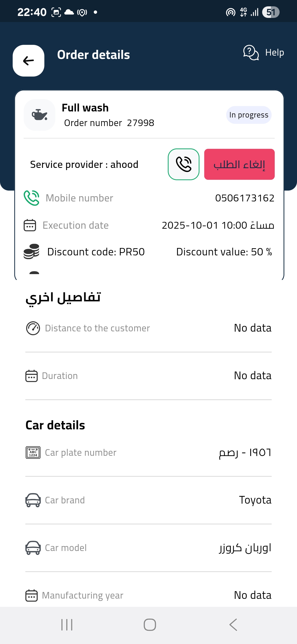Call the service provider phone button

pyautogui.click(x=183, y=164)
